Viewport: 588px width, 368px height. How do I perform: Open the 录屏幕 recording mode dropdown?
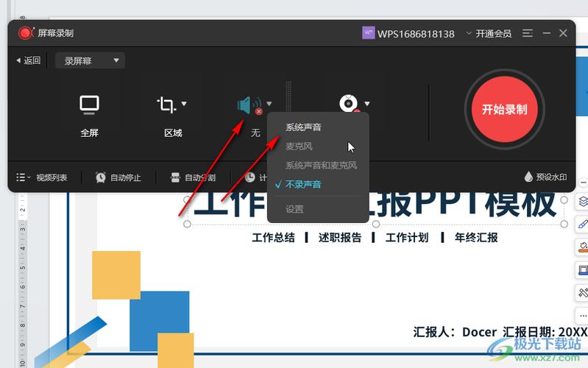90,61
